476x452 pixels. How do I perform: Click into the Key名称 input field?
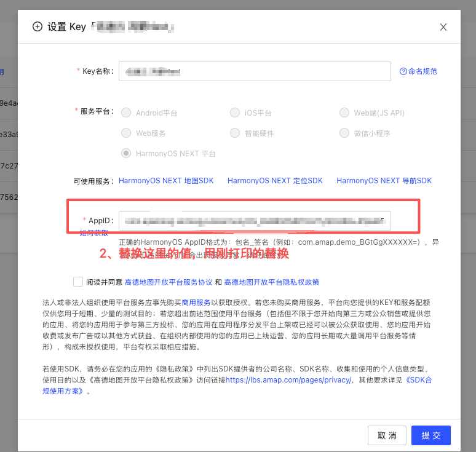(255, 71)
